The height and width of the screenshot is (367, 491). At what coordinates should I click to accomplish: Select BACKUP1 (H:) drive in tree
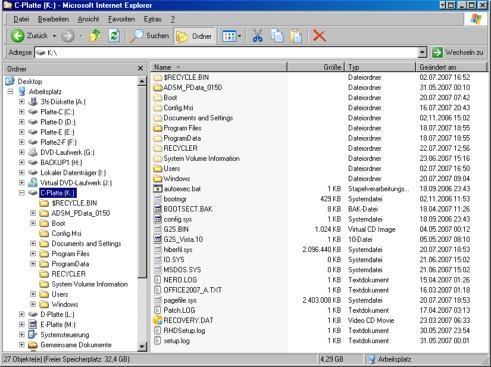click(x=61, y=162)
